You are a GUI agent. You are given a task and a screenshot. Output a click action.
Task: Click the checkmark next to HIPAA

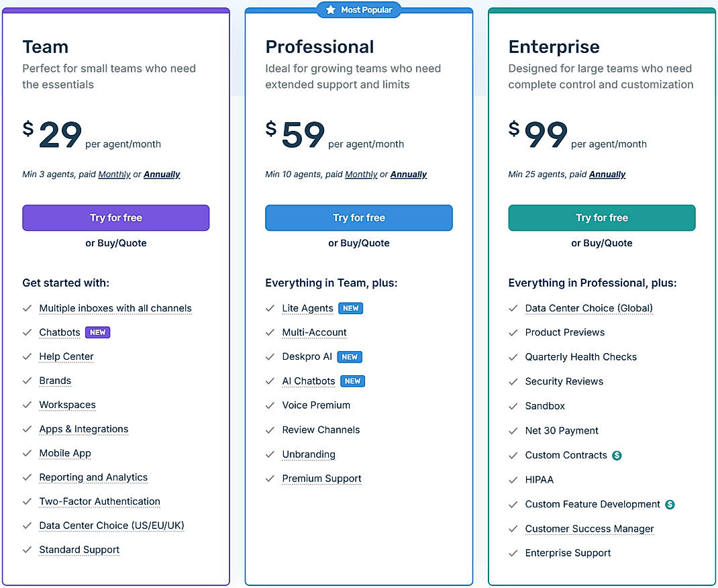point(514,479)
